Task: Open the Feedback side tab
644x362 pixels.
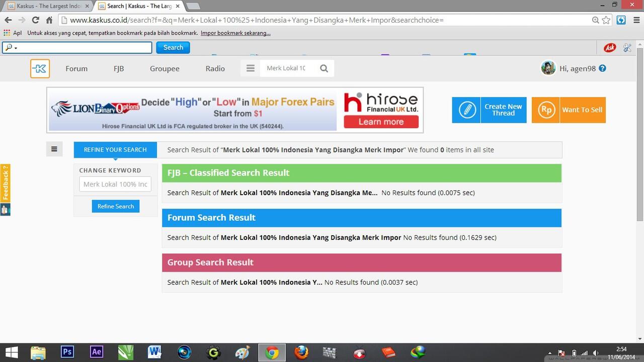Action: tap(5, 183)
